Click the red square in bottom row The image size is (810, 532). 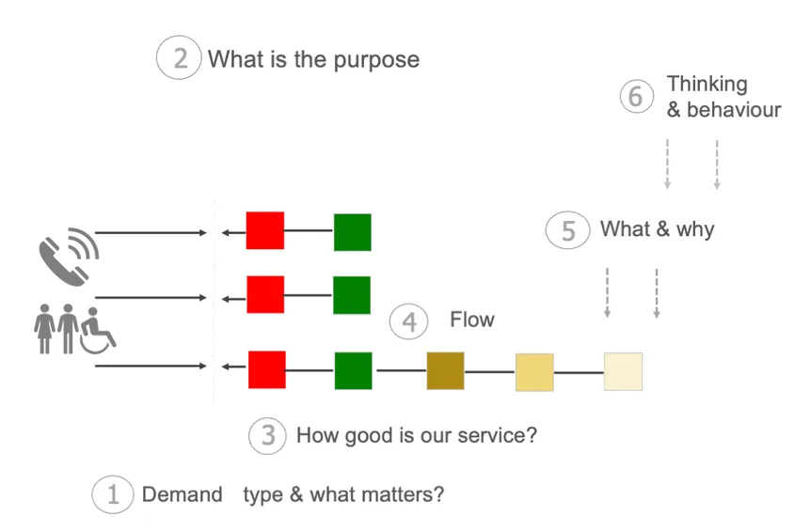267,369
